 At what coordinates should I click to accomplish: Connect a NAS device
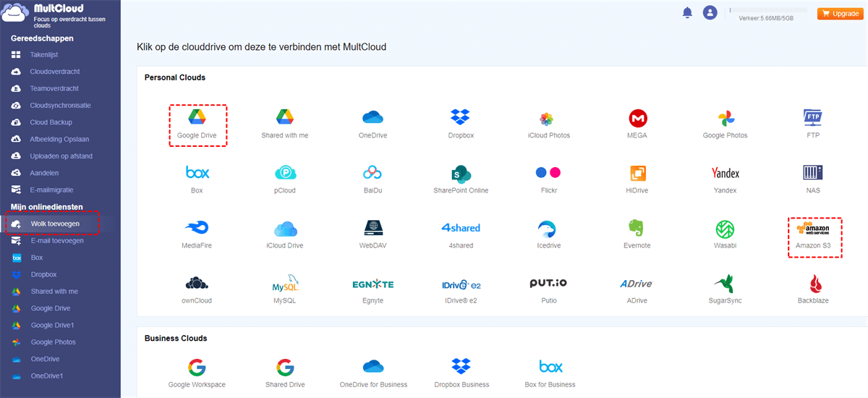point(814,179)
